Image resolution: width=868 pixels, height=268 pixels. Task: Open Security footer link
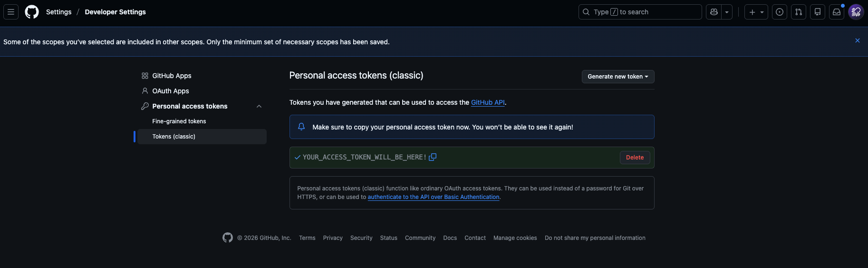pyautogui.click(x=361, y=238)
